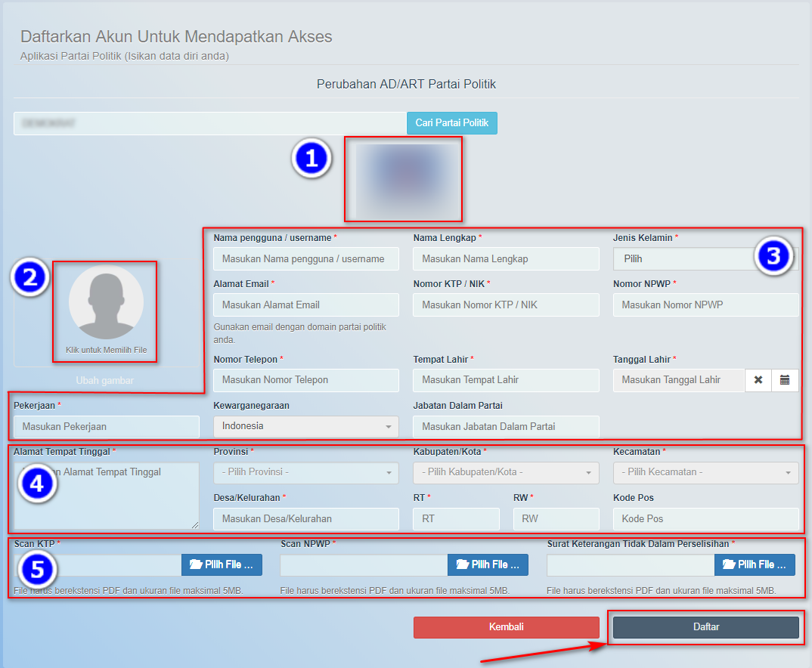Viewport: 812px width, 668px height.
Task: Click the Ubah gambar label
Action: pos(106,381)
